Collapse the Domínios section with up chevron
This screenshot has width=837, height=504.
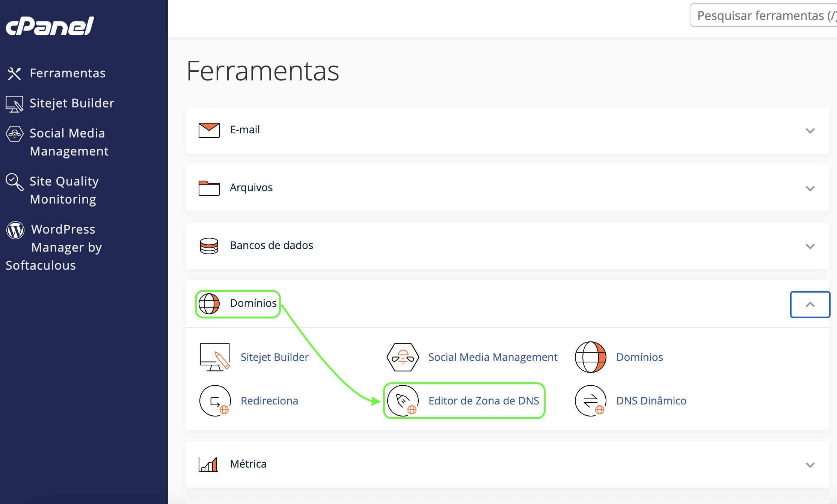[810, 305]
